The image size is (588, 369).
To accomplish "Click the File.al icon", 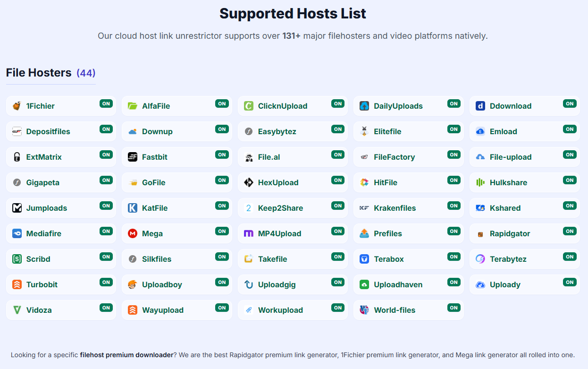I will click(249, 157).
